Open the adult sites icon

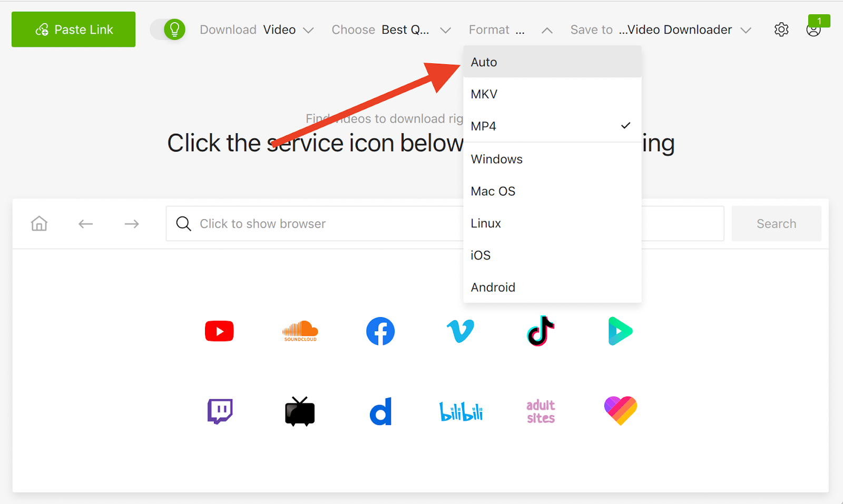pos(541,411)
